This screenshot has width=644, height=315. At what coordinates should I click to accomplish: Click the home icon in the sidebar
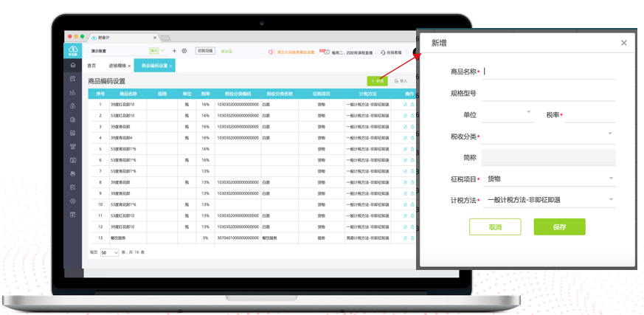[x=72, y=66]
